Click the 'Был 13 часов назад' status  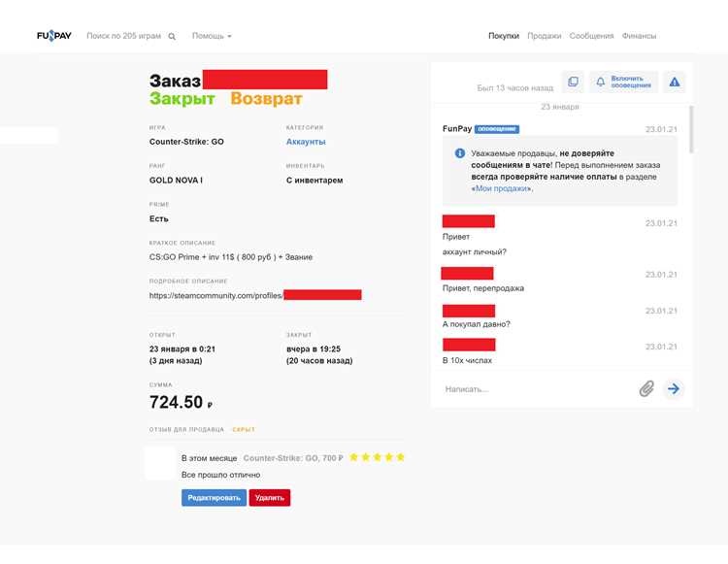point(515,87)
